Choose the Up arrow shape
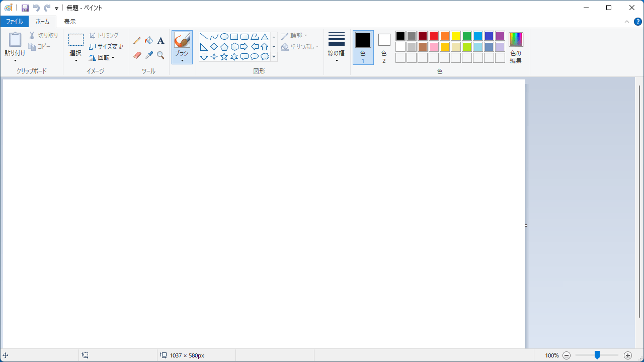 (264, 47)
